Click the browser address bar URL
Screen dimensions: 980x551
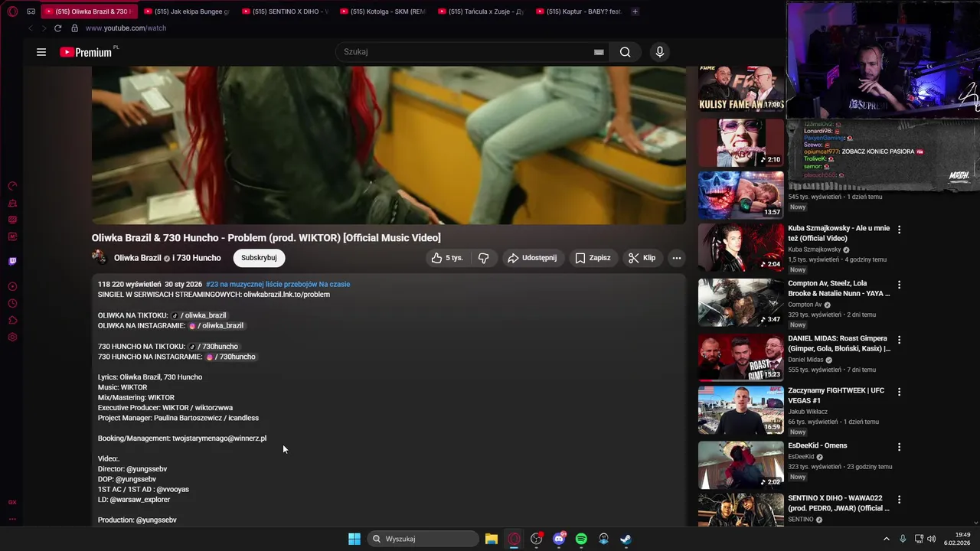126,28
